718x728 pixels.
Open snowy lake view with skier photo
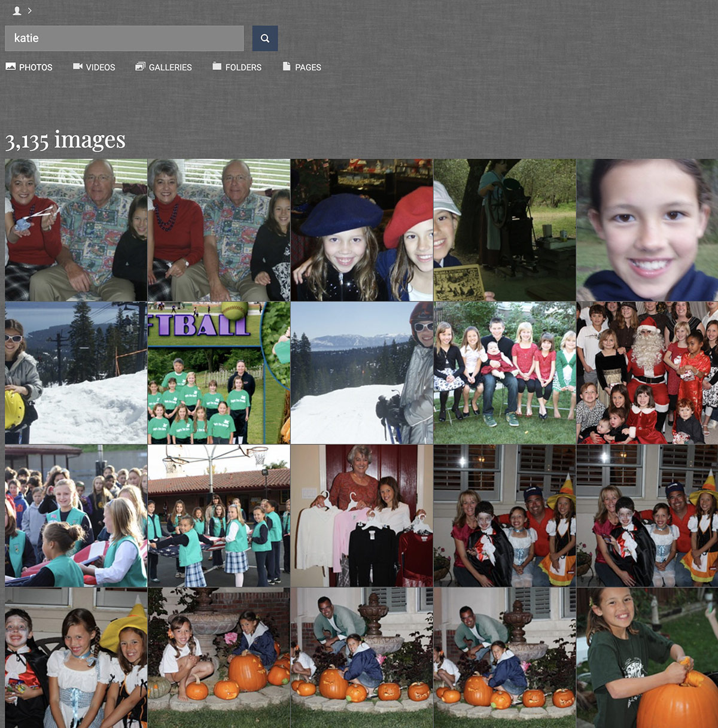pyautogui.click(x=361, y=373)
